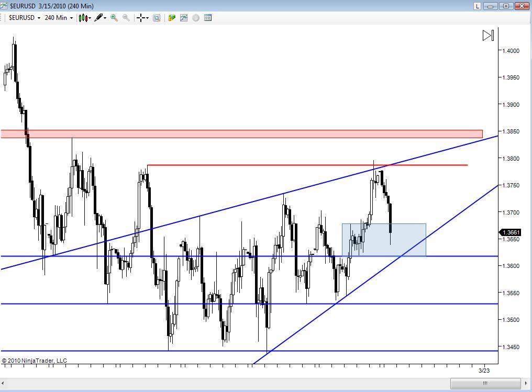Image resolution: width=532 pixels, height=392 pixels.
Task: Maximize the chart window
Action: pyautogui.click(x=506, y=6)
